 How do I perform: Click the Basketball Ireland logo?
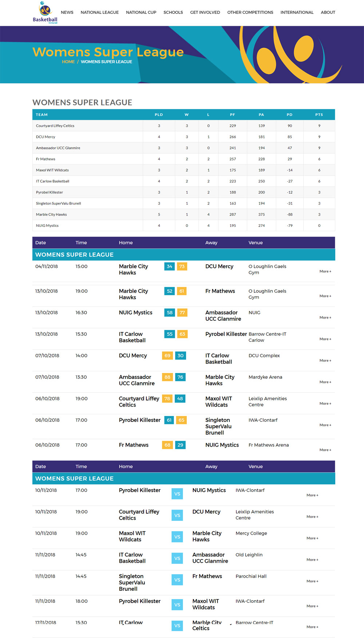pyautogui.click(x=45, y=13)
